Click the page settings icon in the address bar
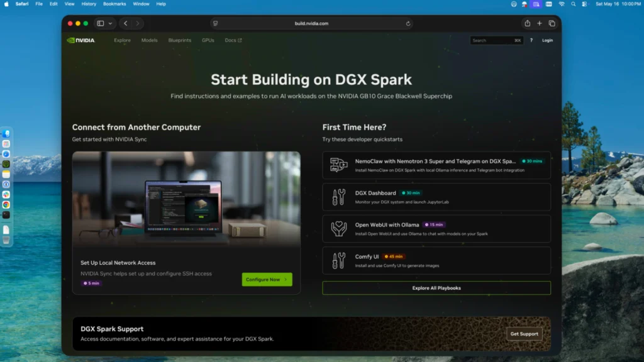 pos(216,23)
